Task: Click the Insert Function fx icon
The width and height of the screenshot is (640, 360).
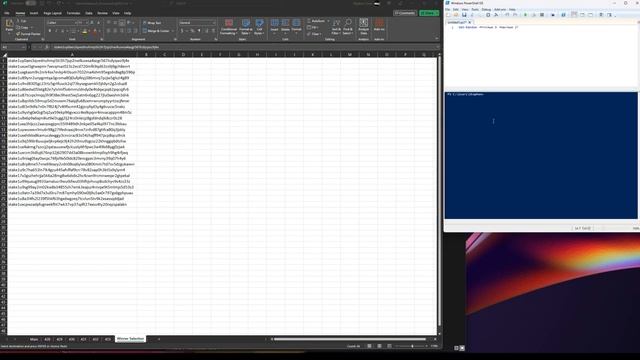Action: tap(47, 47)
